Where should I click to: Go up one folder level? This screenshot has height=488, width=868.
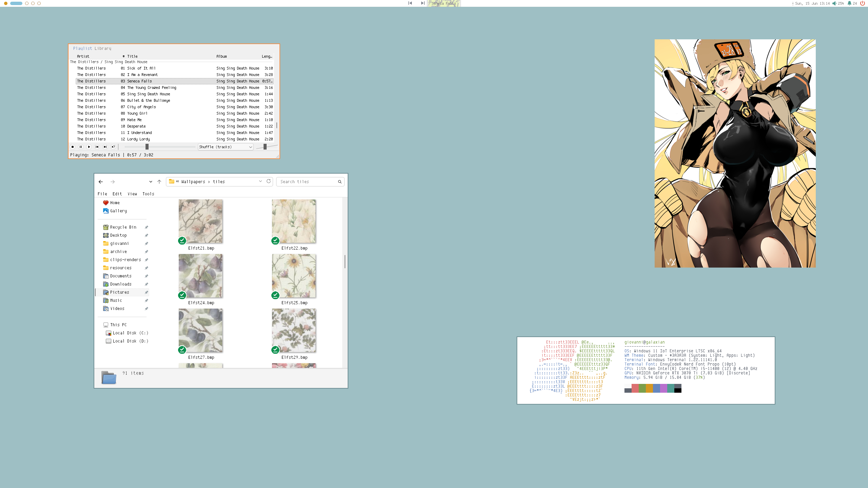(x=159, y=182)
